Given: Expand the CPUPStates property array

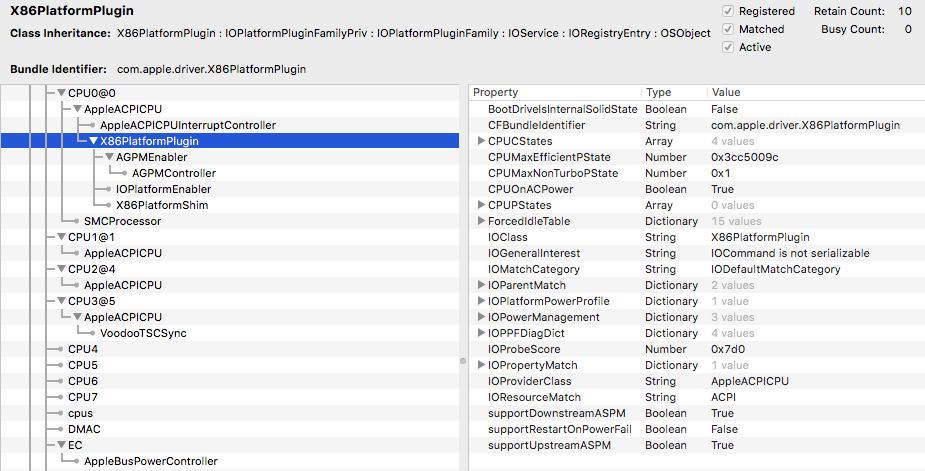Looking at the screenshot, I should (481, 205).
